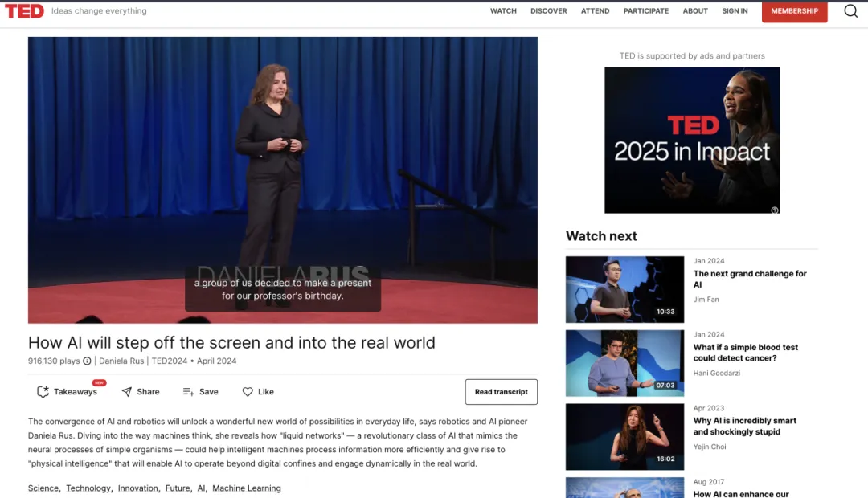Click the 'TED2024' event text
This screenshot has width=868, height=498.
point(170,361)
